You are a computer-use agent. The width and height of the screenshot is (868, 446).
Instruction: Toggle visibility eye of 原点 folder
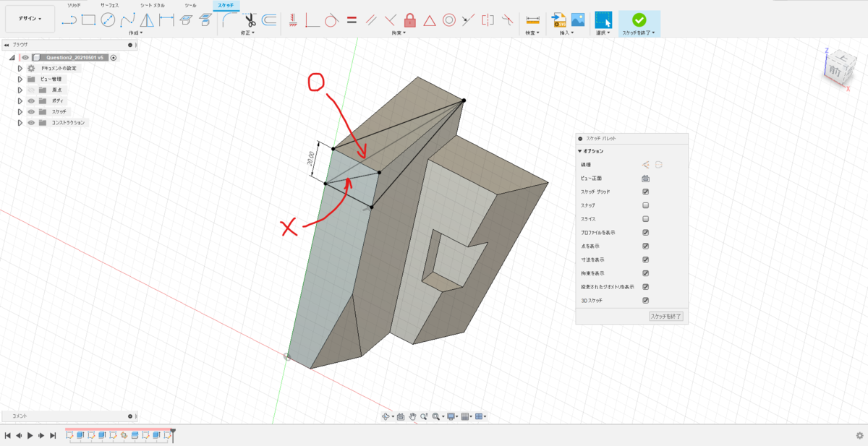coord(31,90)
